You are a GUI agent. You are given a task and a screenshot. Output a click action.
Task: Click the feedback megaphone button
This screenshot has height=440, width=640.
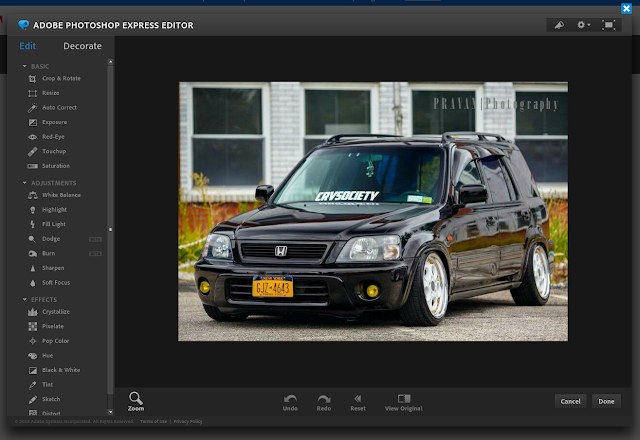click(559, 25)
